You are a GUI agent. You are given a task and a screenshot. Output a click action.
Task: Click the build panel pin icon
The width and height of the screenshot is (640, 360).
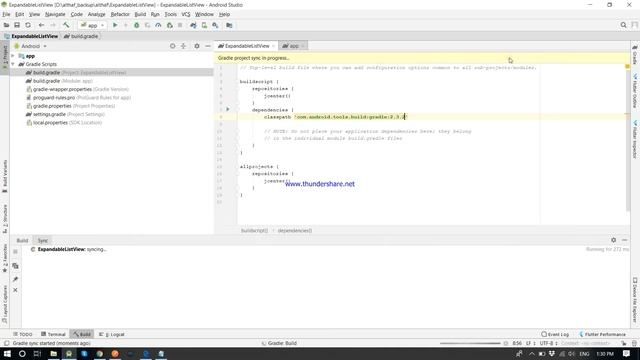[15, 279]
